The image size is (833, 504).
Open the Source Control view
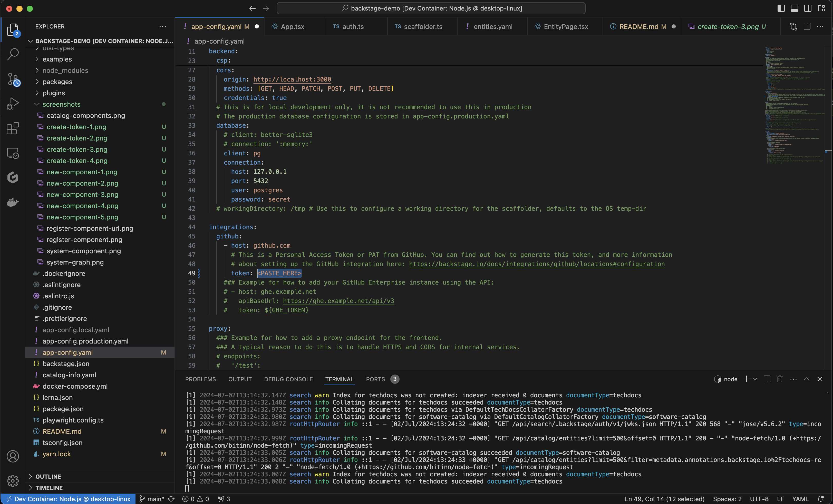point(13,79)
